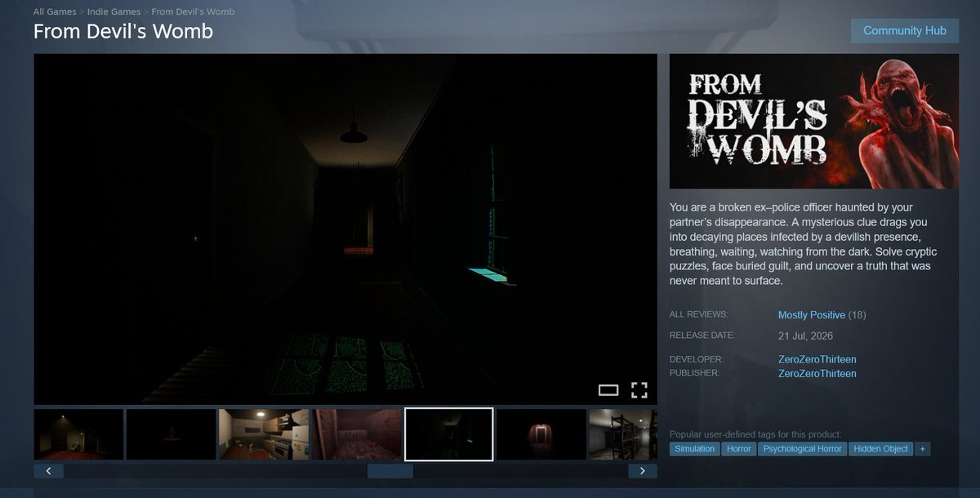Screen dimensions: 980x498
Task: Move the thumbnail strip scrollbar handle
Action: tap(390, 471)
